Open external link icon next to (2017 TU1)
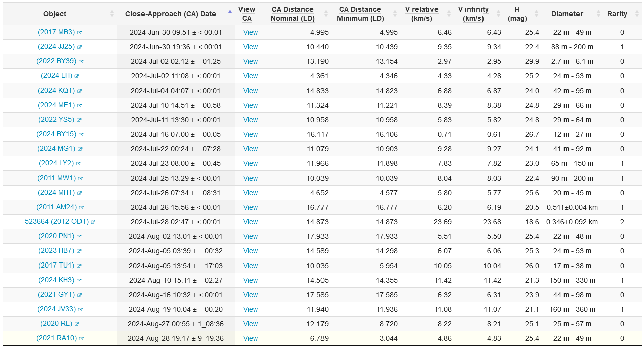This screenshot has height=350, width=644. click(x=79, y=266)
